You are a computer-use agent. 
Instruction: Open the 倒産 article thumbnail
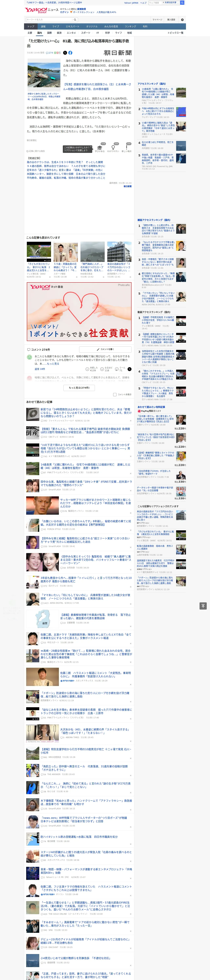click(32, 433)
